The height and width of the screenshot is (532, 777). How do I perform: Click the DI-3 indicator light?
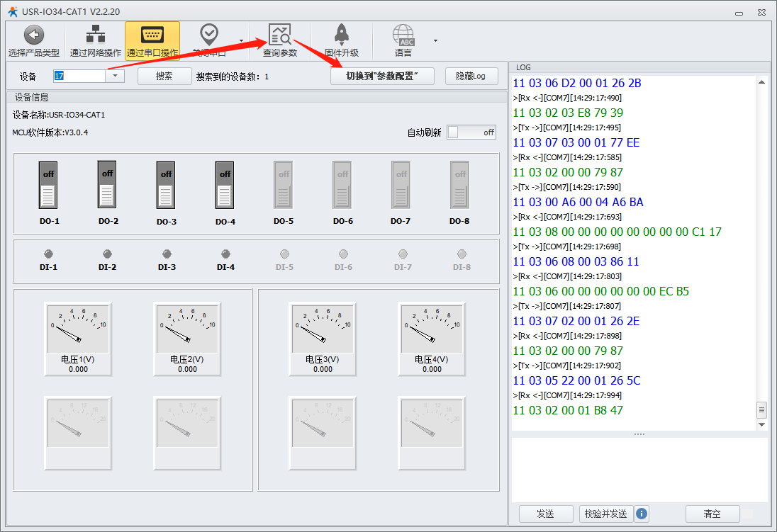167,254
